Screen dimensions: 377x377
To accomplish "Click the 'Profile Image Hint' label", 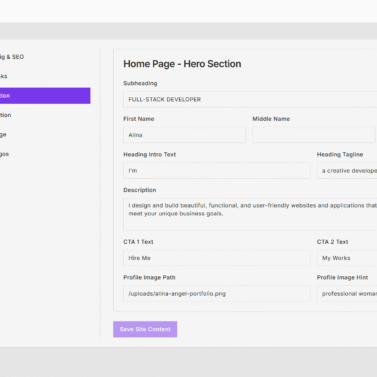I will [x=342, y=278].
